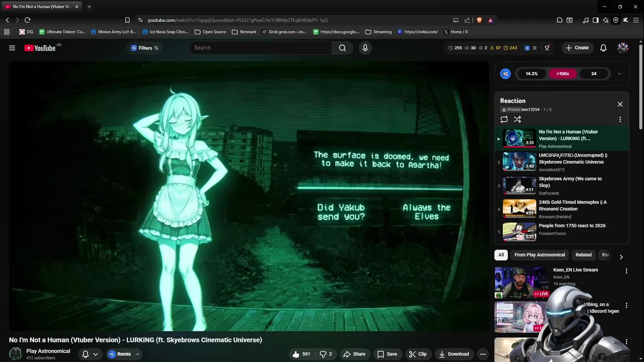644x362 pixels.
Task: Click the VPN shield icon in toolbar
Action: 616,20
